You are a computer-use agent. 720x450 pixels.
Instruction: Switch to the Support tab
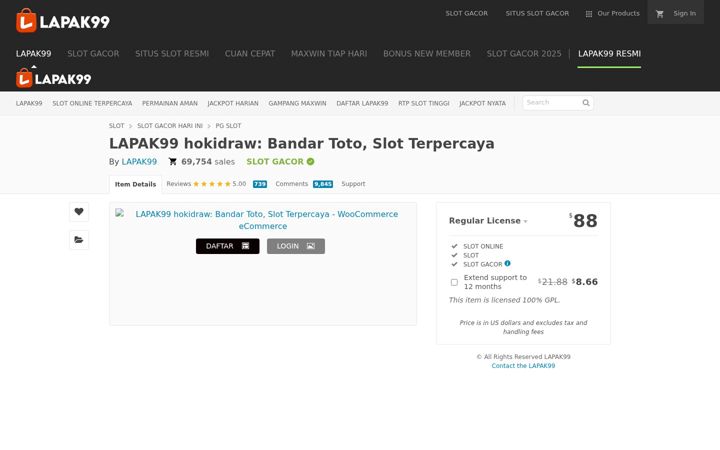[x=353, y=184]
